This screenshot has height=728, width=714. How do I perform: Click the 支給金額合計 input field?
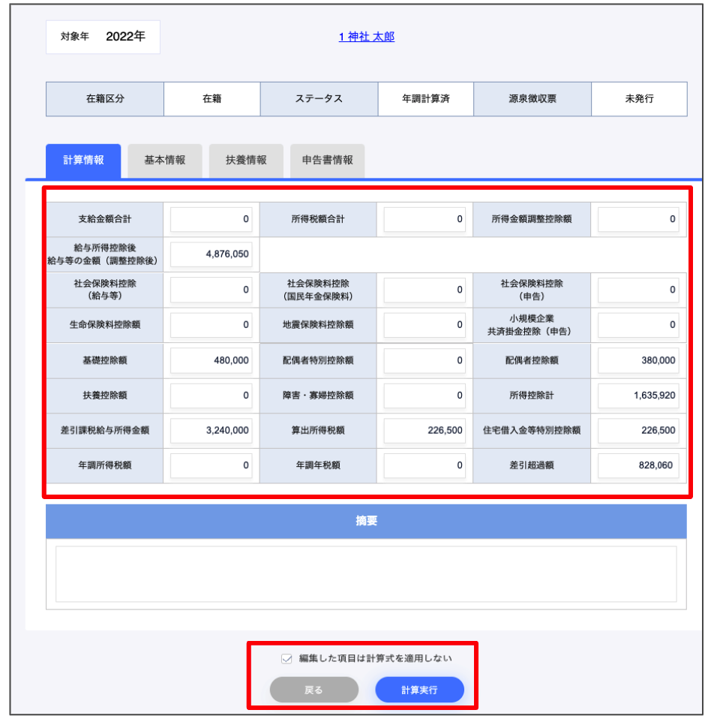pyautogui.click(x=211, y=220)
